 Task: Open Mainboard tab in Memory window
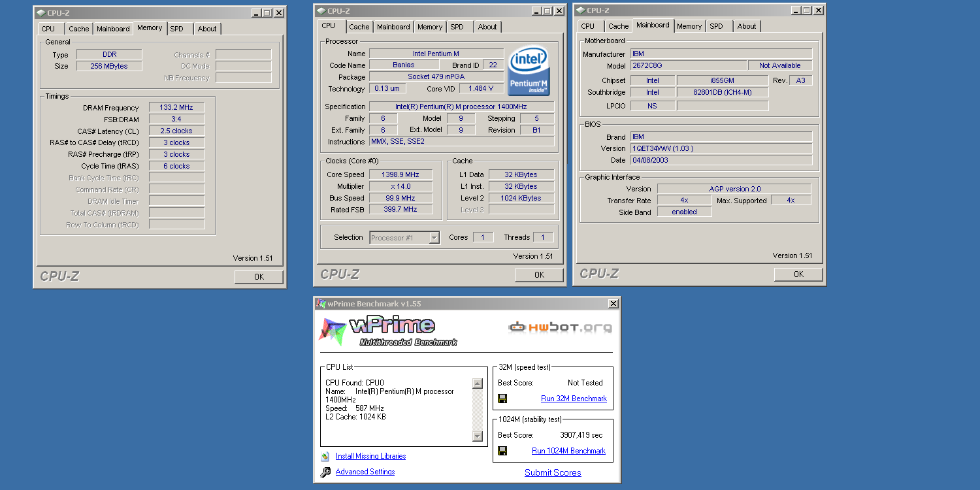point(113,29)
